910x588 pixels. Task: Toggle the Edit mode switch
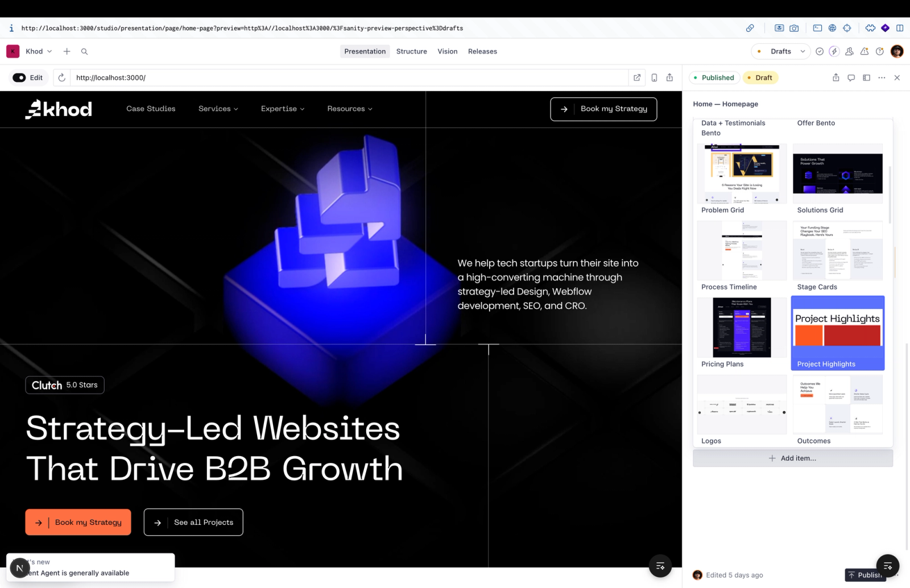[x=19, y=77]
